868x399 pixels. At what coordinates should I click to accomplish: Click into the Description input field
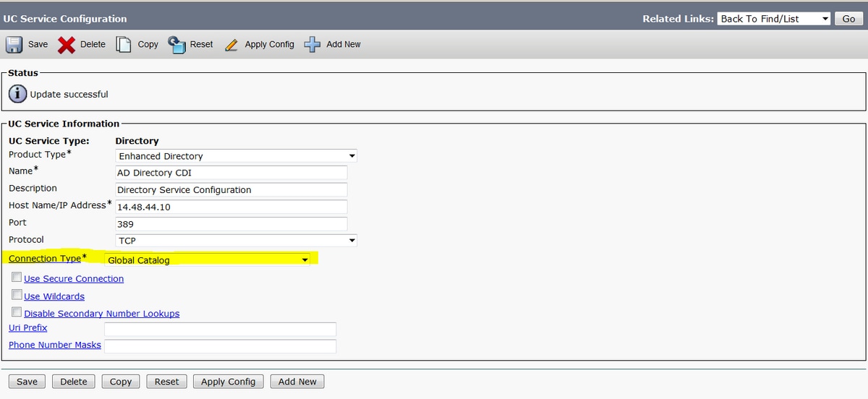pyautogui.click(x=231, y=190)
